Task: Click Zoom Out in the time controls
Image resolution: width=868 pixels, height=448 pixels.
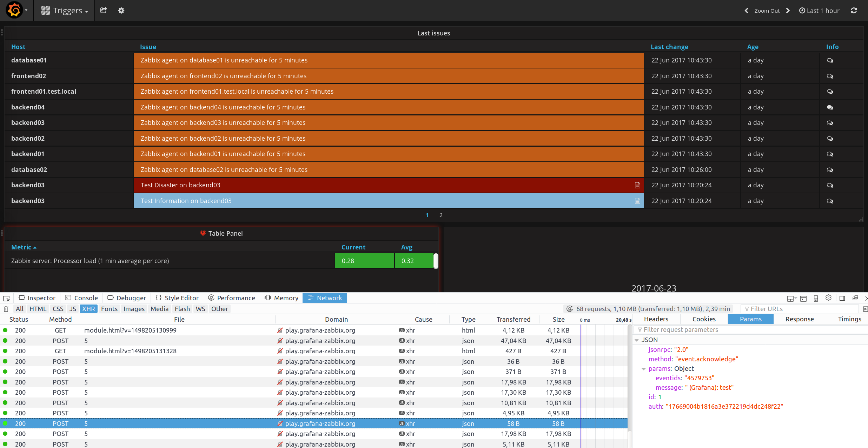Action: 767,11
